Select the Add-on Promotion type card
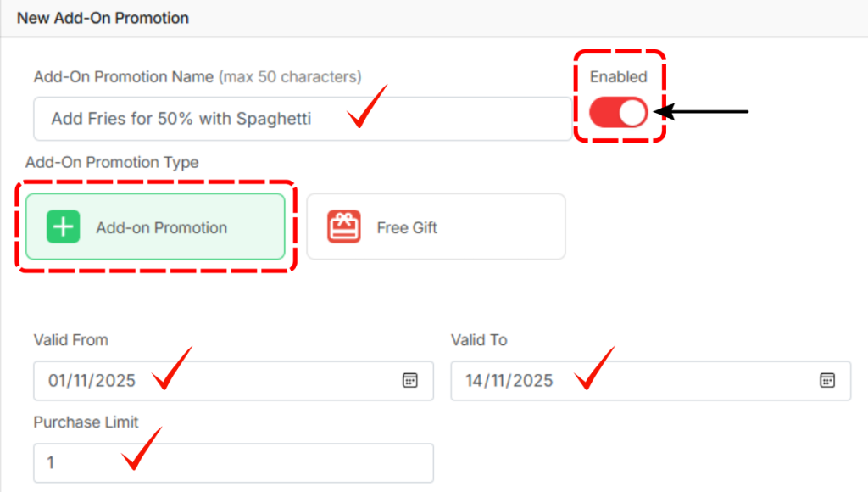Viewport: 868px width, 492px height. pos(156,226)
